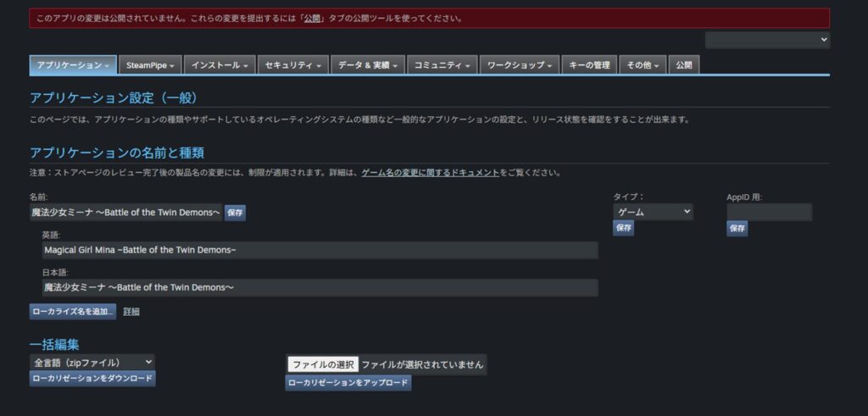Screen dimensions: 868x416
Task: Switch to the 公開 tab
Action: tap(684, 65)
